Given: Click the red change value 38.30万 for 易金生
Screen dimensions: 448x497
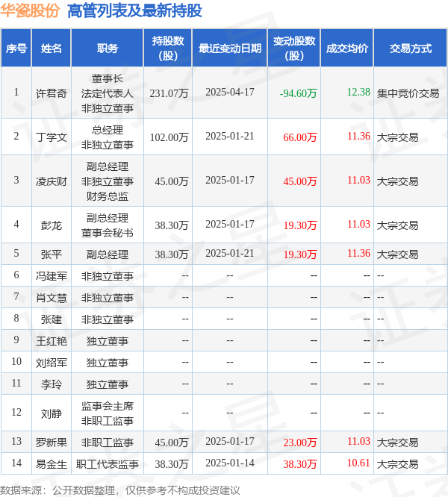Looking at the screenshot, I should point(300,464).
